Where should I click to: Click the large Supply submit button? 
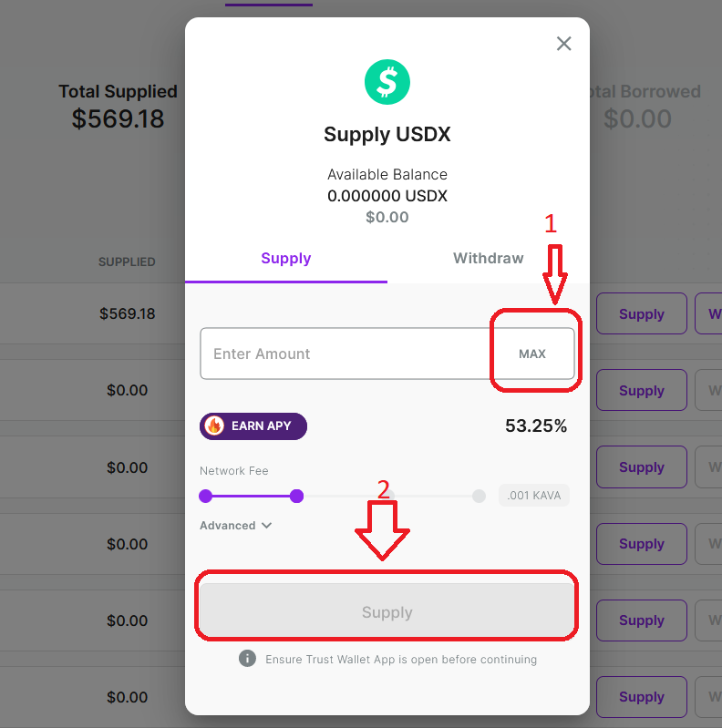coord(387,612)
